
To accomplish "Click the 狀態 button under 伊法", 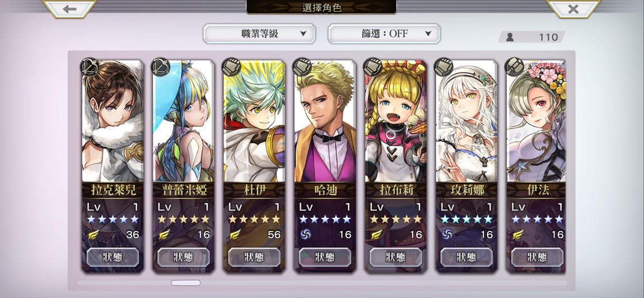I will [537, 257].
